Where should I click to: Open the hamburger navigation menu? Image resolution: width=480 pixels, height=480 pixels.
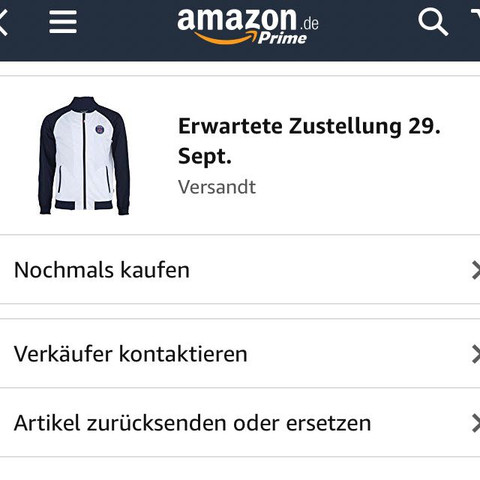63,22
